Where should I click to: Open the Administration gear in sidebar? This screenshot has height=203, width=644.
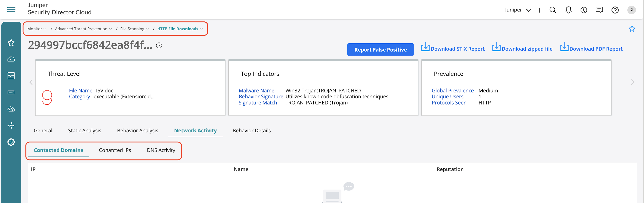(x=11, y=142)
